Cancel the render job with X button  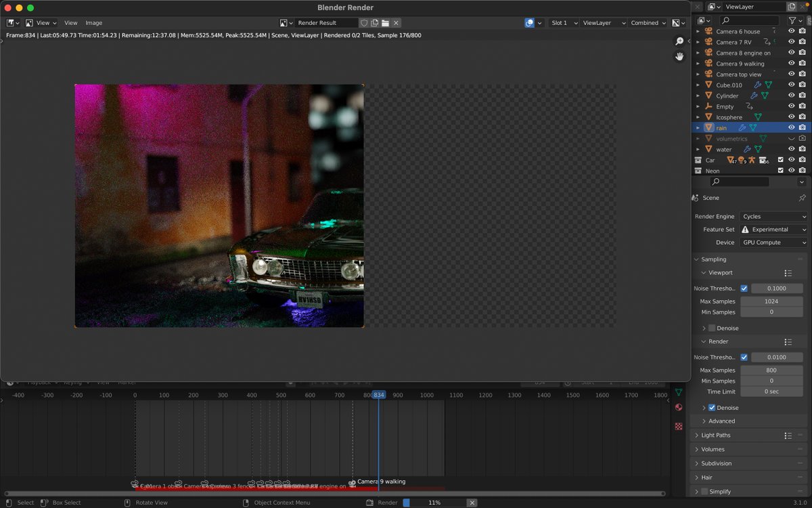472,503
